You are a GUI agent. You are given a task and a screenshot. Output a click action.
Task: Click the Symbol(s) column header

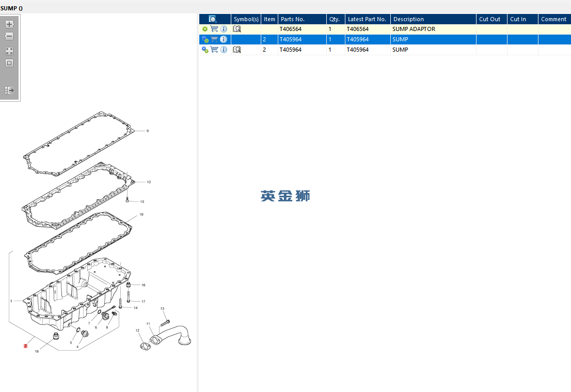[x=246, y=19]
